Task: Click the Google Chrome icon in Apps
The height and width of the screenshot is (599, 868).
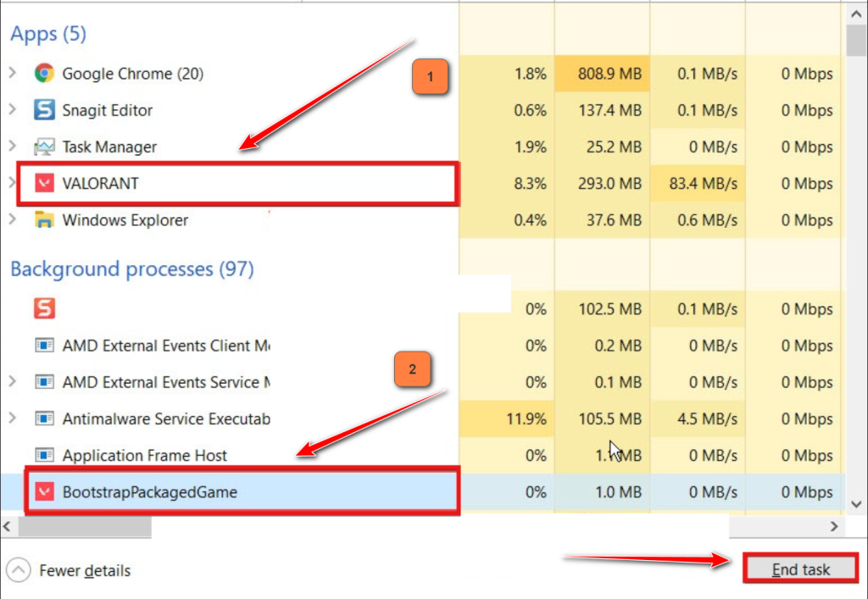Action: coord(44,73)
